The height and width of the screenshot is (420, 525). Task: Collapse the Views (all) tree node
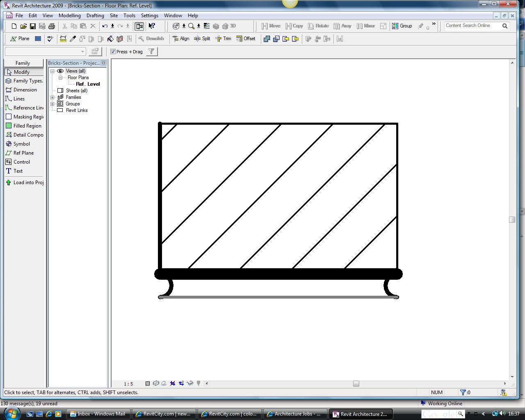[x=52, y=71]
